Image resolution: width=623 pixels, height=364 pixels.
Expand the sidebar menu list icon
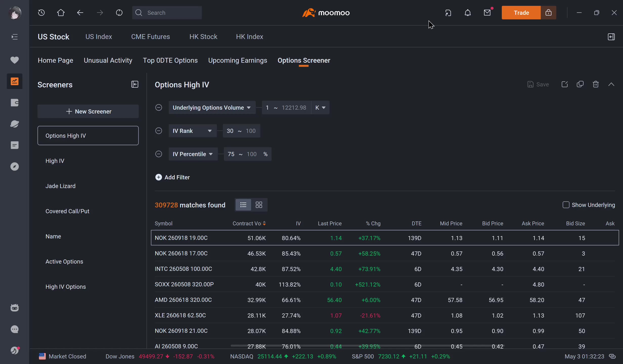coord(15,37)
